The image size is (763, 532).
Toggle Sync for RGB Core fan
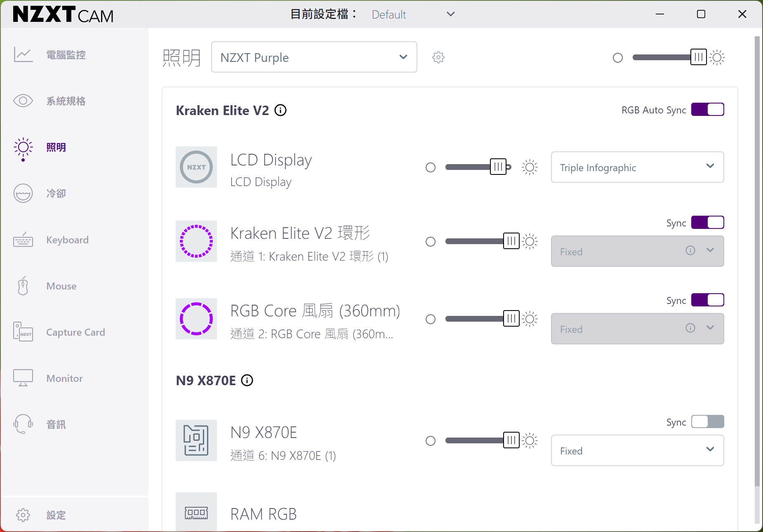[708, 300]
